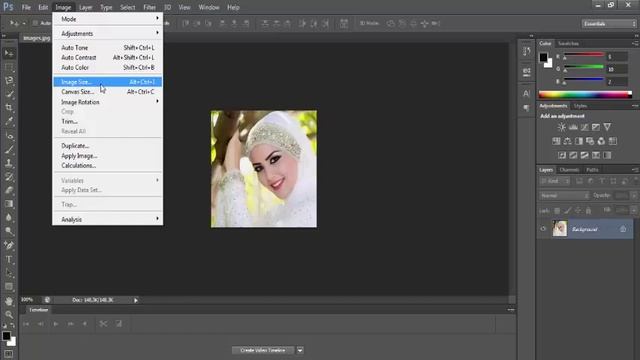Choose Duplicate from the Image menu

coord(108,146)
